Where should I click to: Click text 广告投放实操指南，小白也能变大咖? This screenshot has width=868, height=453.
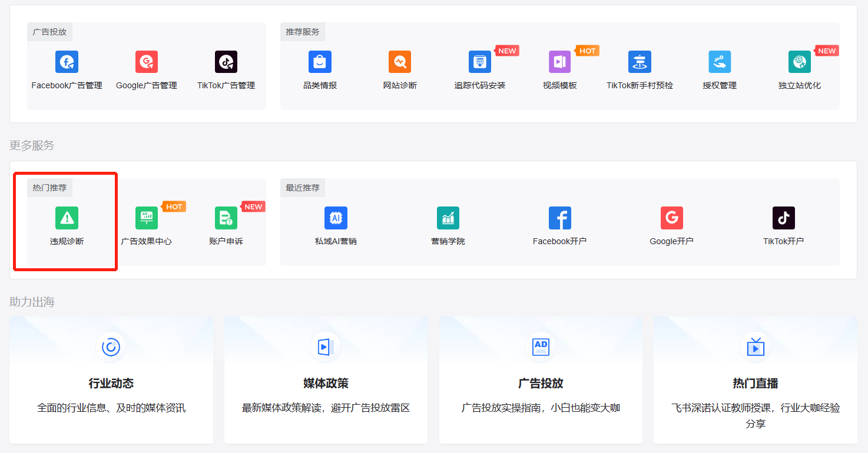click(541, 408)
